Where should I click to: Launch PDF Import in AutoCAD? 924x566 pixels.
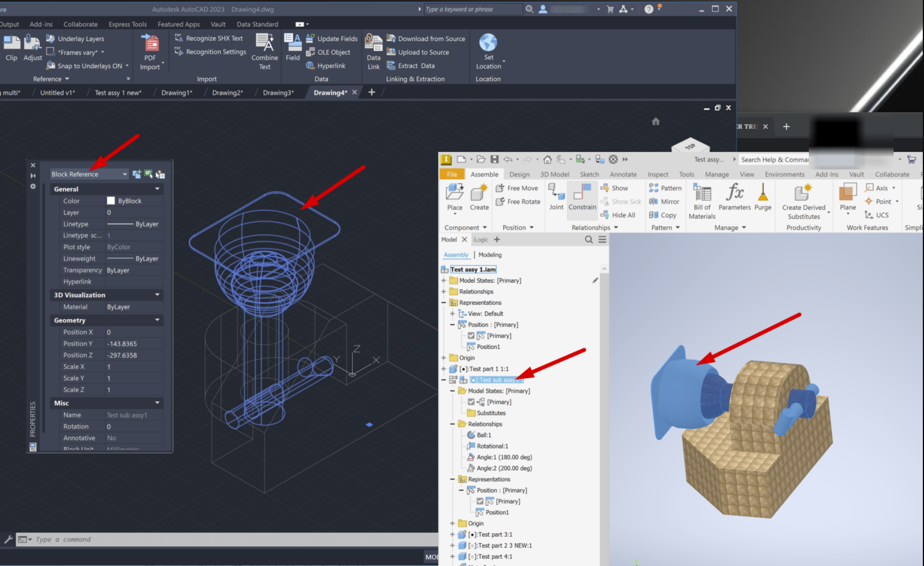click(150, 51)
